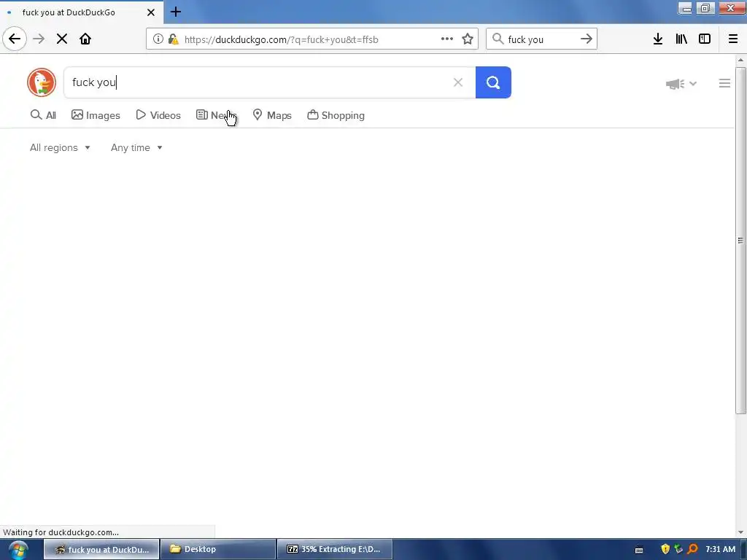Open the Library bookshelf icon

click(681, 39)
